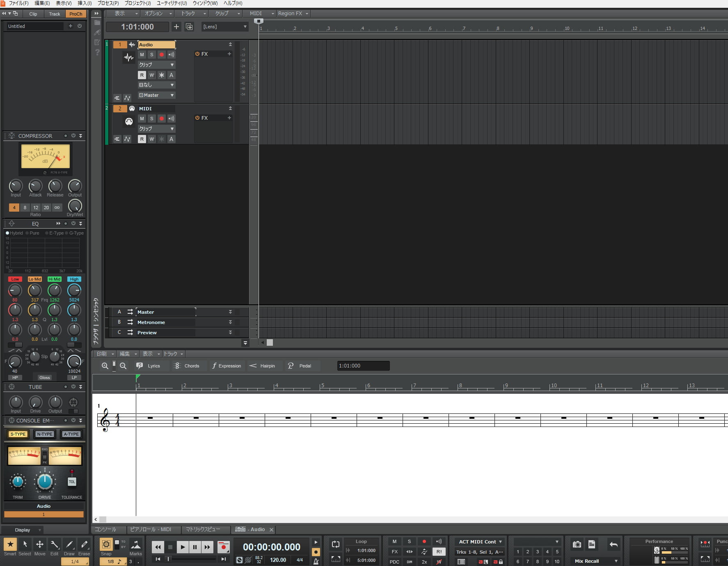728x566 pixels.
Task: Click the Marks tool icon
Action: point(135,544)
